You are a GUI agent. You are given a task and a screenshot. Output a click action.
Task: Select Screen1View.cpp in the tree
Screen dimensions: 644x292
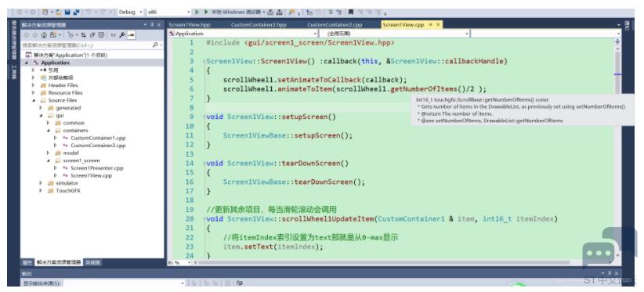pyautogui.click(x=91, y=175)
